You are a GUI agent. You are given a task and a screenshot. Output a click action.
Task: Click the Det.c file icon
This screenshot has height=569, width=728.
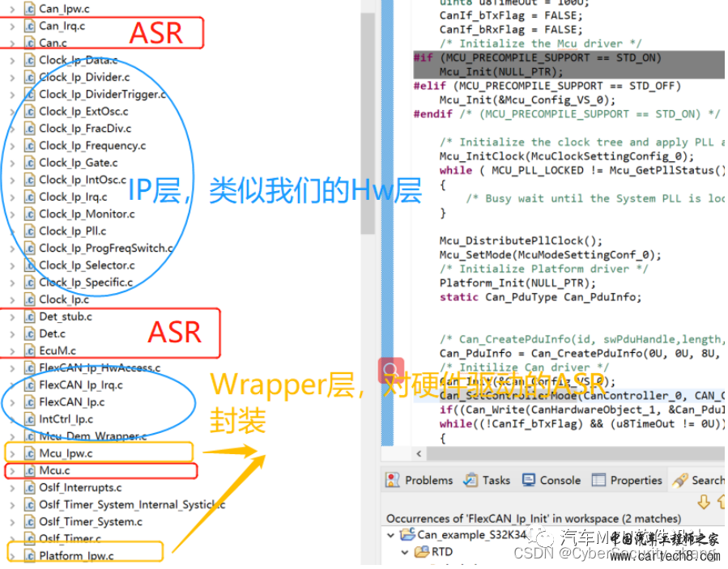[30, 333]
